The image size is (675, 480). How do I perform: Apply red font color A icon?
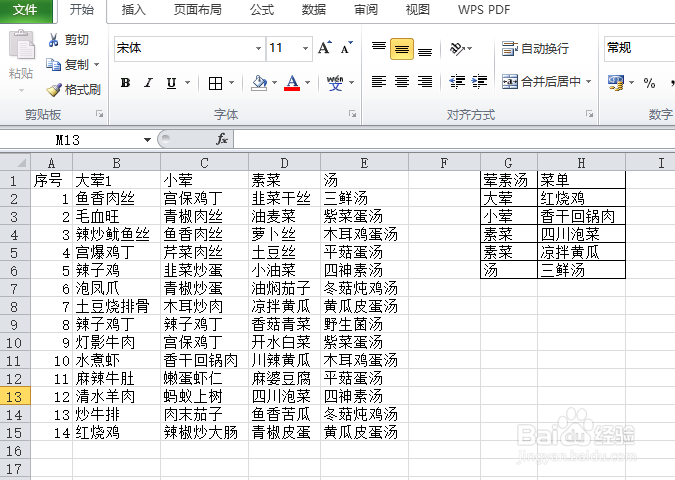(x=292, y=83)
